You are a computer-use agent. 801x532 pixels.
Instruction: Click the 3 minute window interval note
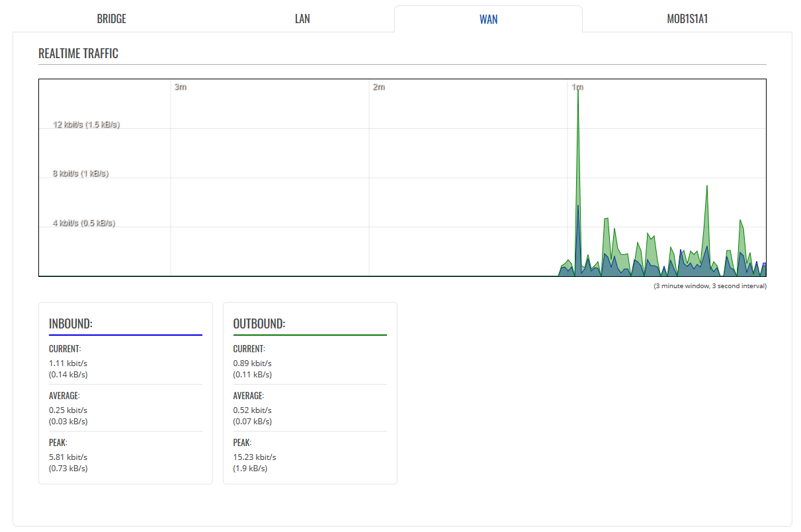coord(710,286)
